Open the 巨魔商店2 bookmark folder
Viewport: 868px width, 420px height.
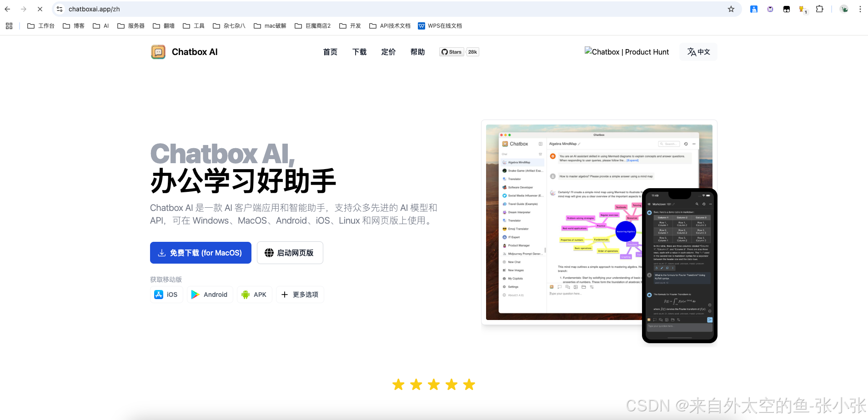click(313, 26)
